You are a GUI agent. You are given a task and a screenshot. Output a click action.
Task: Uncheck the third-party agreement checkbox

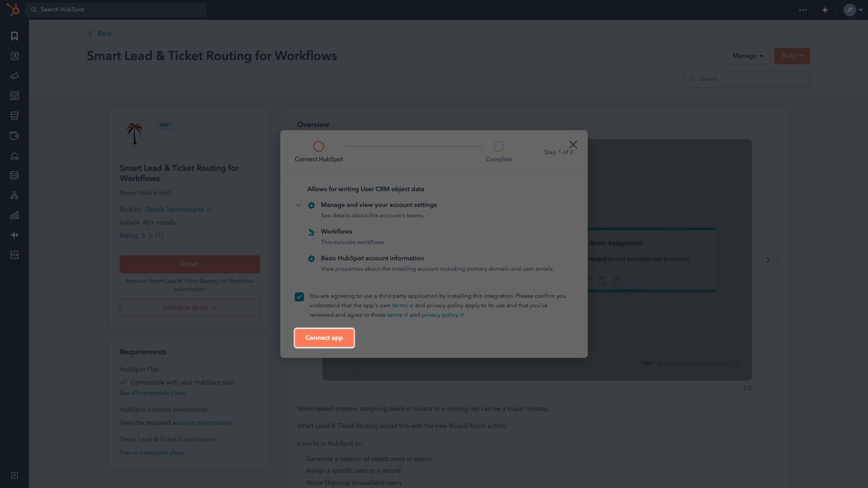299,297
